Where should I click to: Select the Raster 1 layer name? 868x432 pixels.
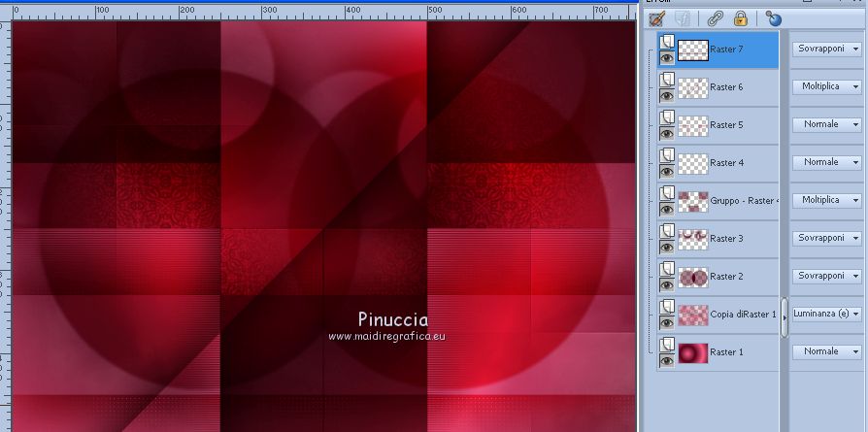tap(726, 352)
